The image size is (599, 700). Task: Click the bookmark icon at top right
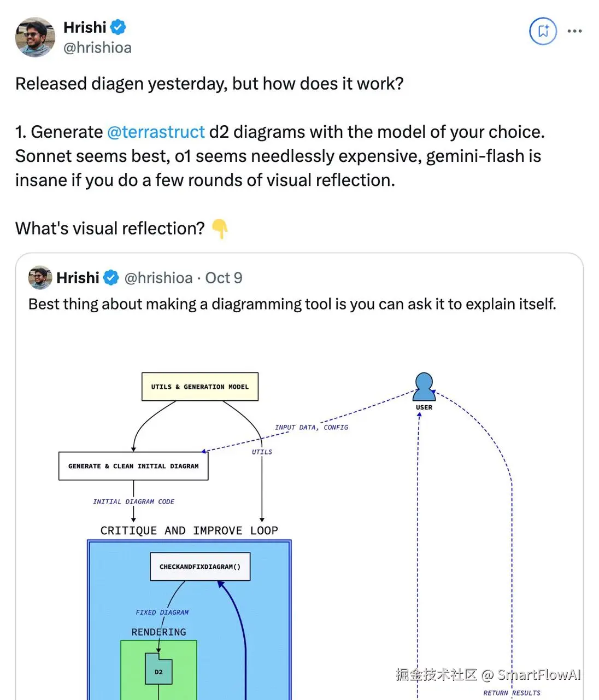click(x=543, y=31)
